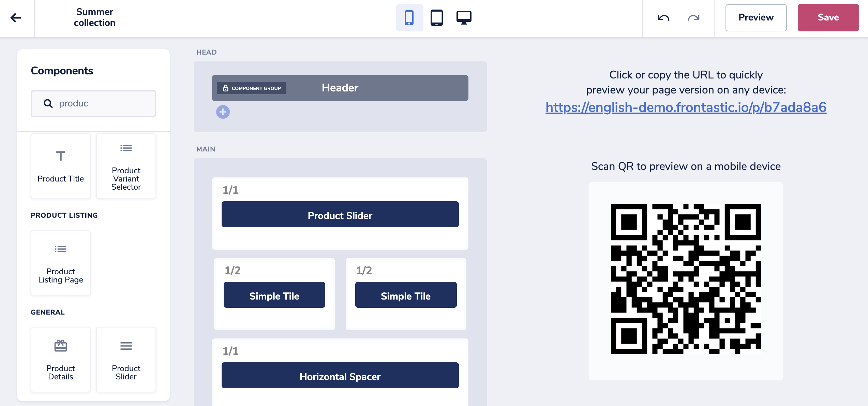Click the PRODUCT LISTING section heading
868x406 pixels.
pyautogui.click(x=64, y=215)
